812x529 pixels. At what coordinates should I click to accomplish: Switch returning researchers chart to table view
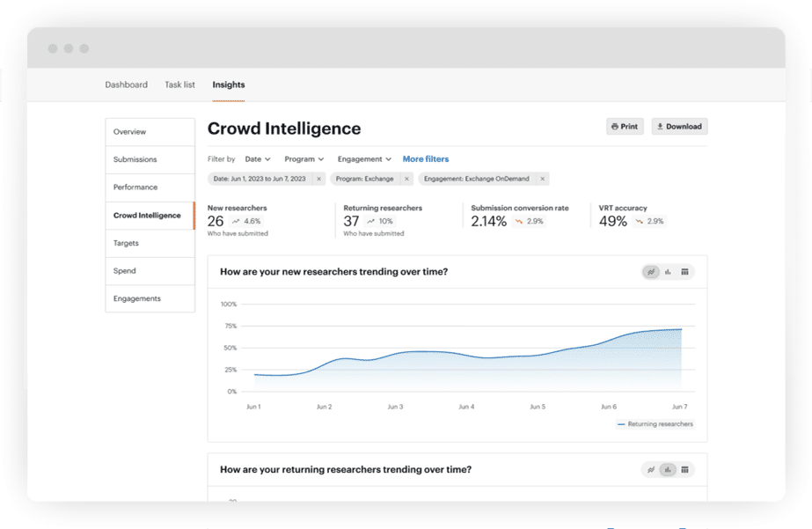coord(684,470)
